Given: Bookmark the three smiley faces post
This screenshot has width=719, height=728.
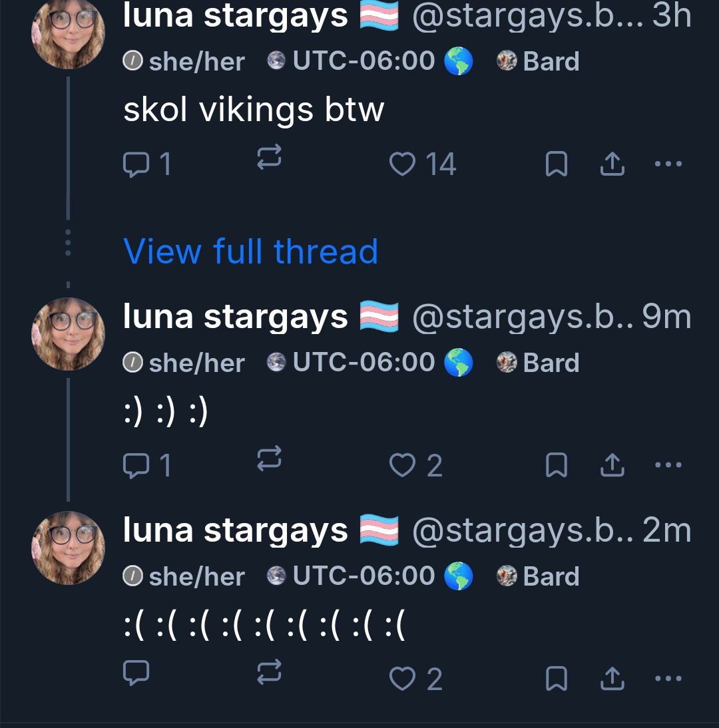Looking at the screenshot, I should pos(556,464).
